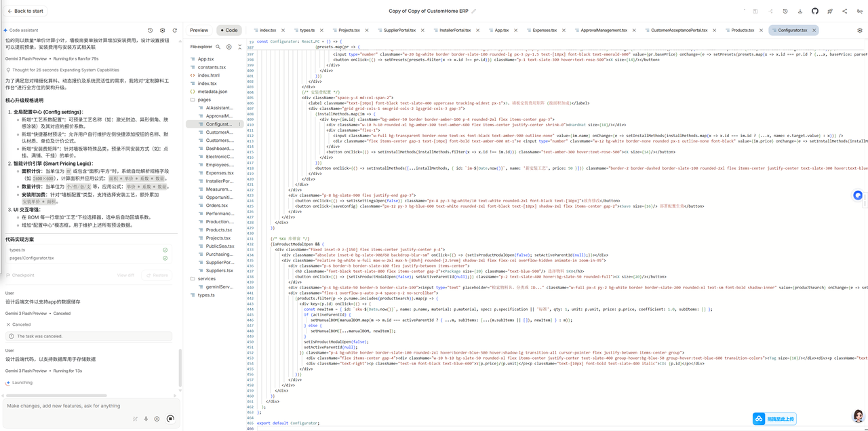Open root types.ts in file explorer
Screen dimensions: 868x431
[206, 295]
